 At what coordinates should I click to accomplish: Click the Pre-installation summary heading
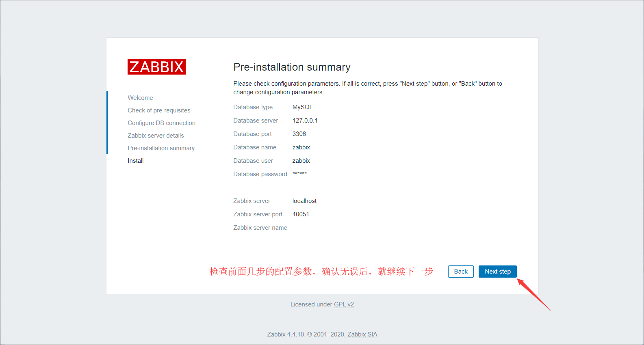[292, 67]
